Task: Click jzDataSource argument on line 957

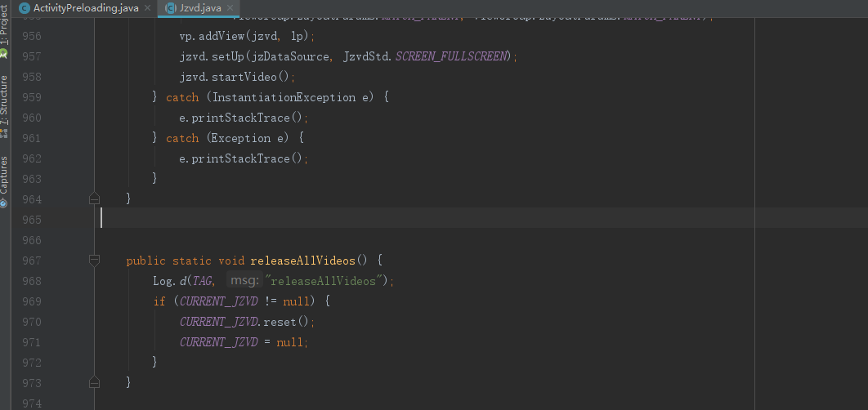Action: [291, 56]
